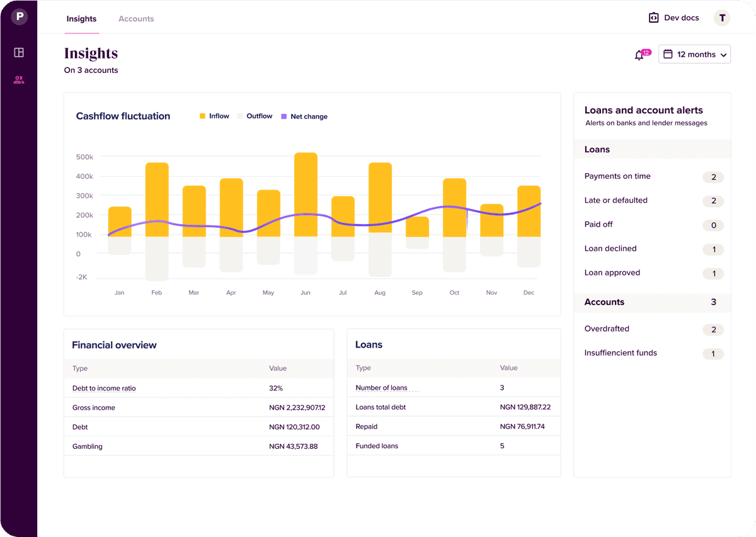Open the Dev docs link
Image resolution: width=756 pixels, height=537 pixels.
point(681,18)
